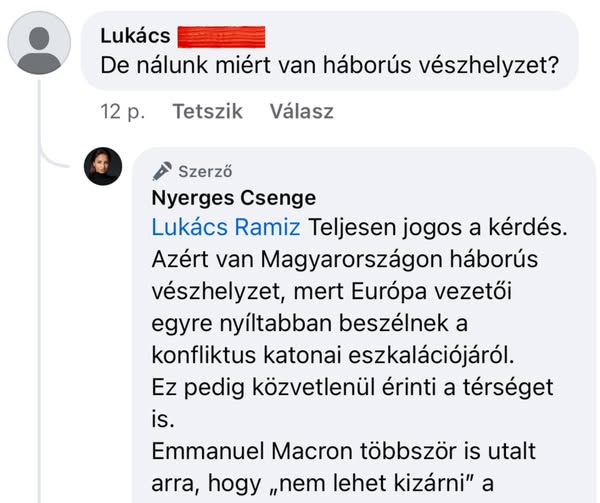600x503 pixels.
Task: Reply to Lukács's comment via Válasz
Action: click(x=301, y=111)
